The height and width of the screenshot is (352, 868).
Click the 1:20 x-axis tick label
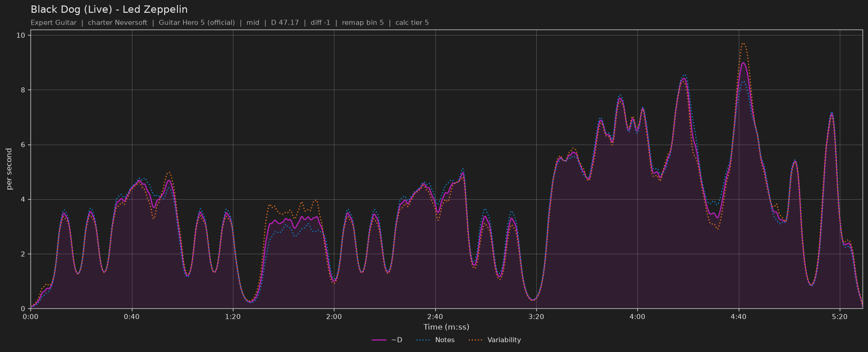pyautogui.click(x=233, y=317)
